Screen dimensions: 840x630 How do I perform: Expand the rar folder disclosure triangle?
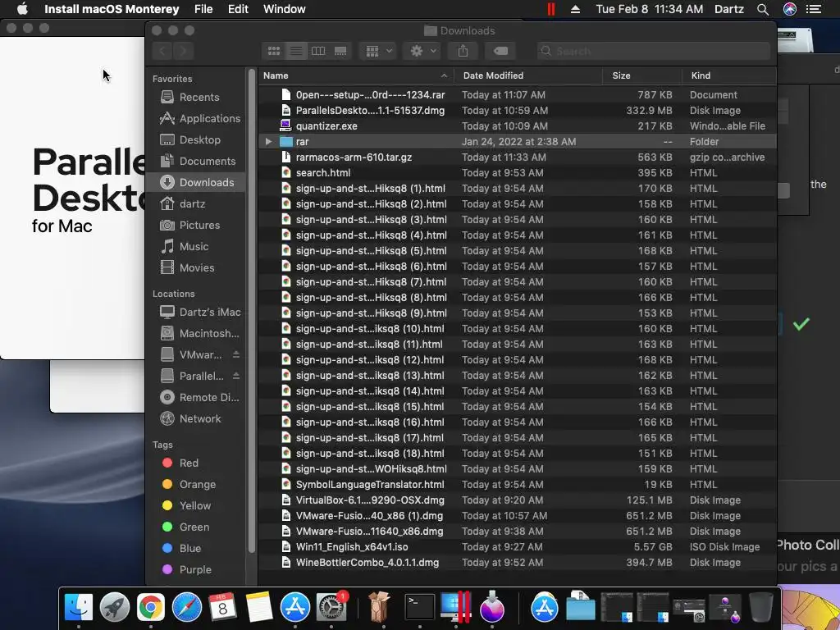point(268,141)
